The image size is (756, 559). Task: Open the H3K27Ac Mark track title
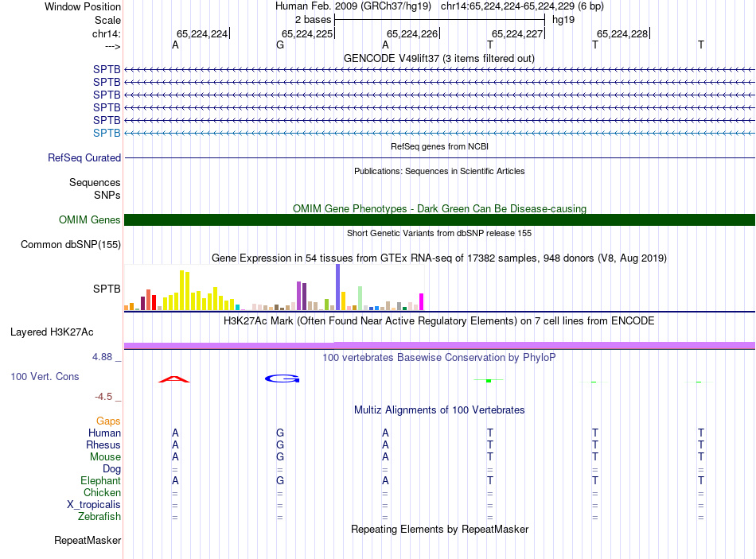(x=438, y=321)
